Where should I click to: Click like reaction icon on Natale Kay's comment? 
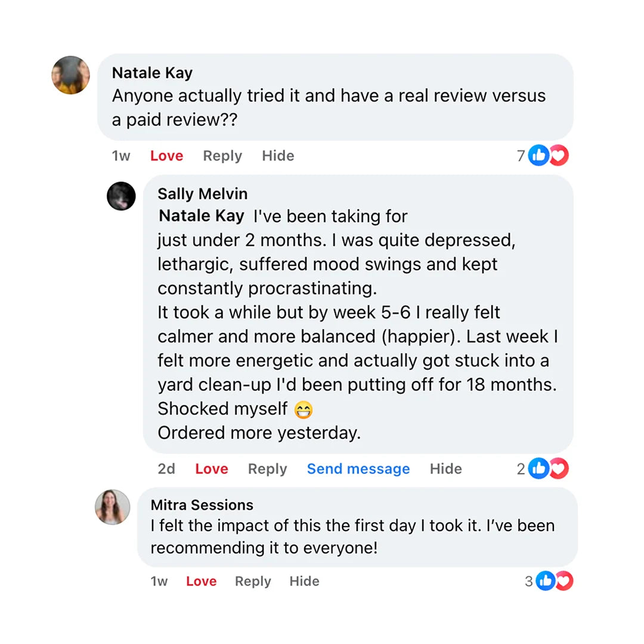[538, 156]
